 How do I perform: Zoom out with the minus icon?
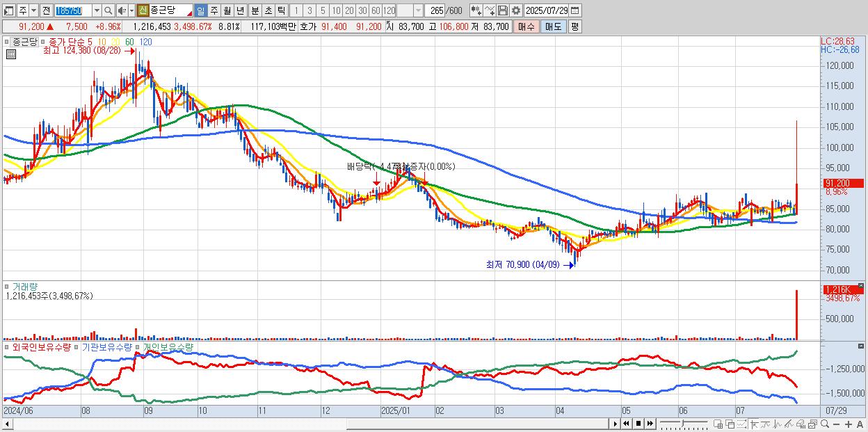click(x=836, y=424)
